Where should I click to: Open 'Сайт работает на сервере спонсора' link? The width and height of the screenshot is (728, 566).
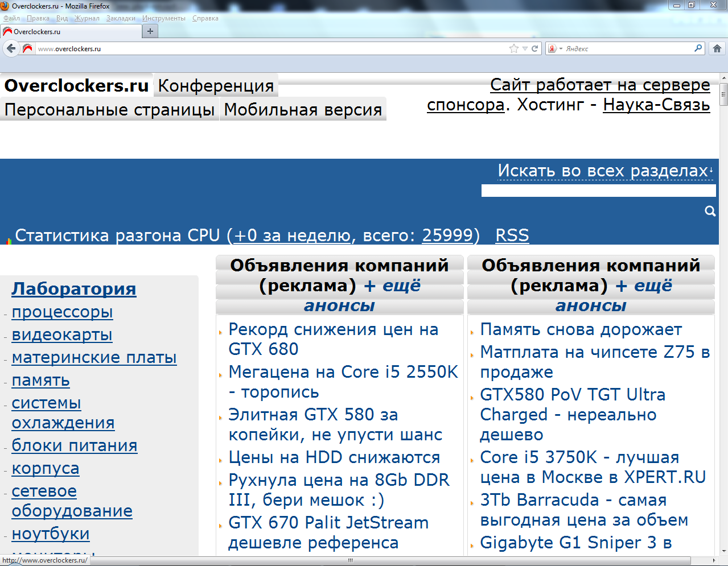tap(569, 94)
